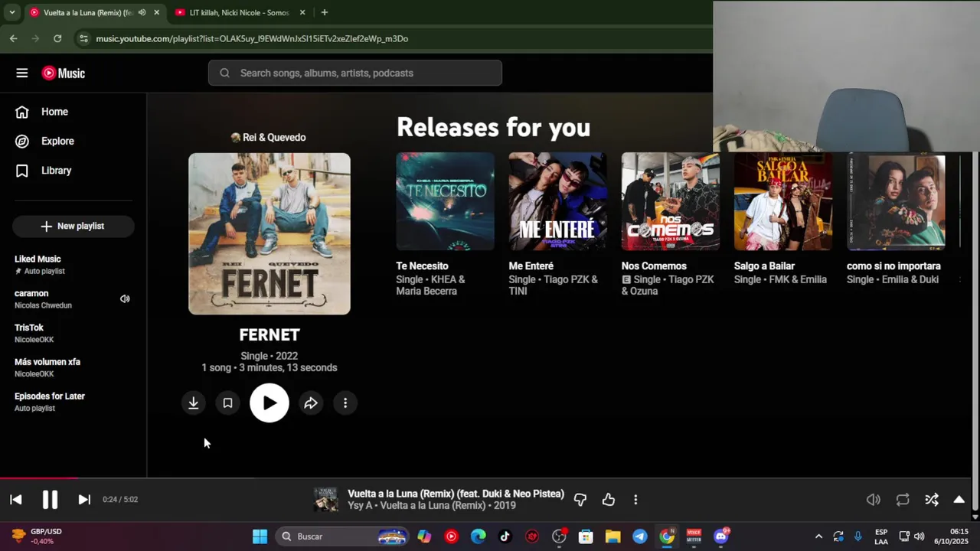
Task: Open now-playing album art thumbnail
Action: 326,500
